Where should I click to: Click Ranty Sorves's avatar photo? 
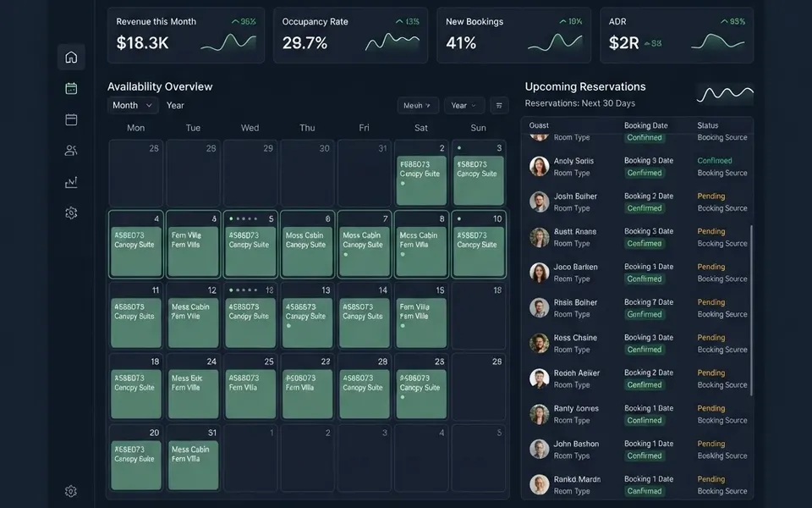pyautogui.click(x=539, y=414)
